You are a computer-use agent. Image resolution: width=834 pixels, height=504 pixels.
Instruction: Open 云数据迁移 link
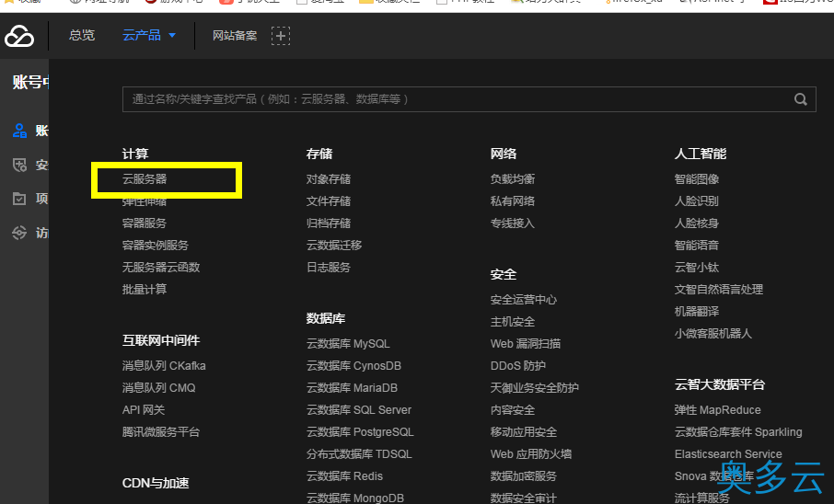334,245
